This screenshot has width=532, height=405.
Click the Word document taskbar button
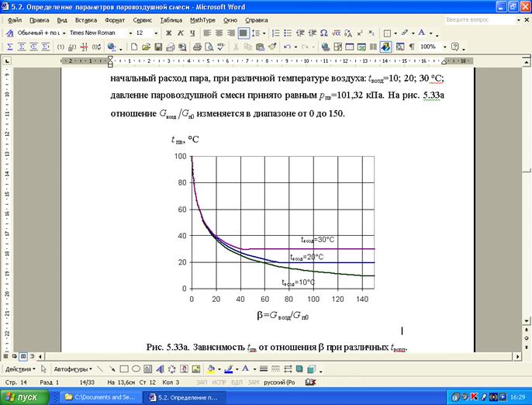point(185,396)
